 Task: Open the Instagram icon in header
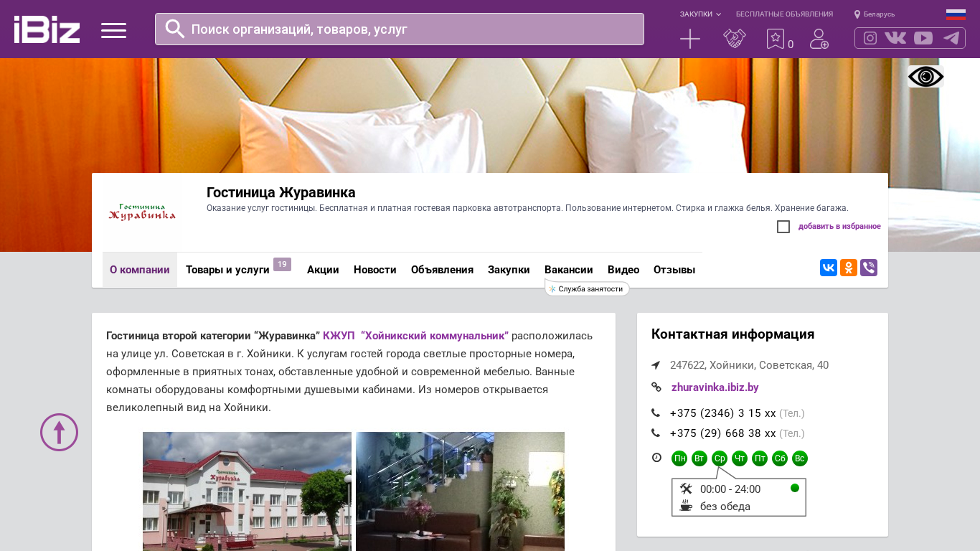870,38
